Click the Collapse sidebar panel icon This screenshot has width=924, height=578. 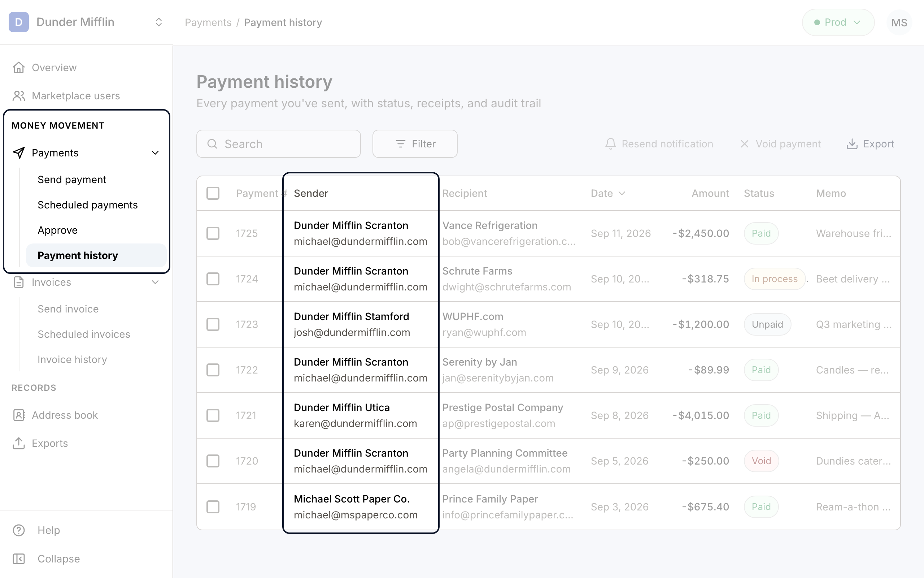pos(19,559)
